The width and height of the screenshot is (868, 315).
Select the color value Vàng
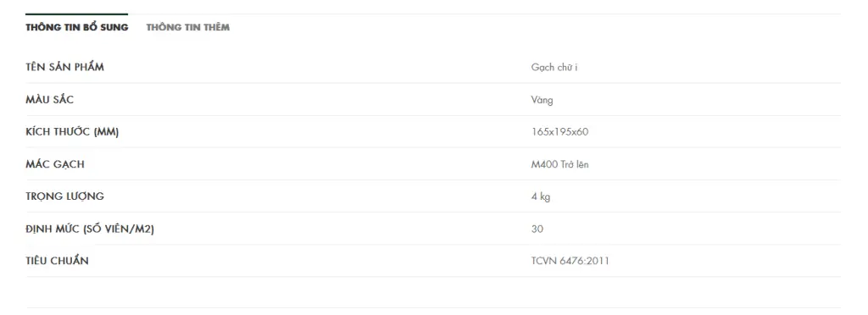(542, 100)
